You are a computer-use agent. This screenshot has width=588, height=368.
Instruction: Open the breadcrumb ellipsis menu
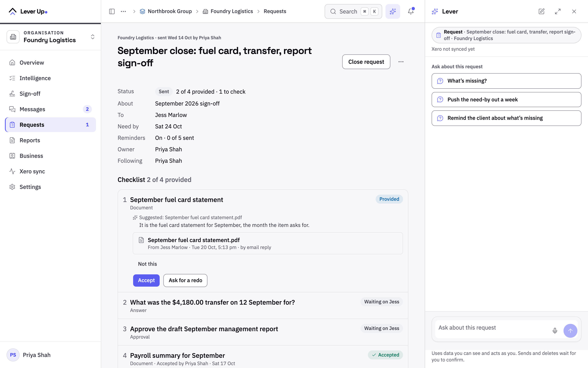click(x=124, y=11)
